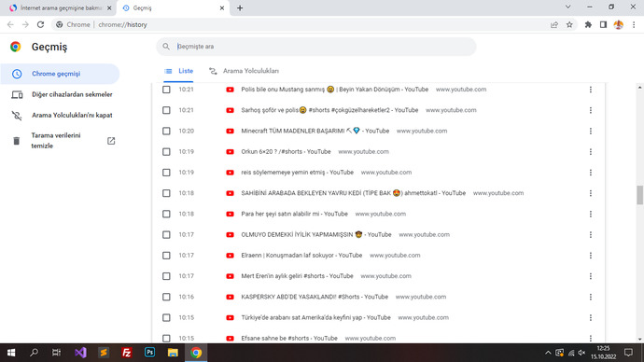Check the reis söylememeye yemin etmiş entry
Image resolution: width=644 pixels, height=362 pixels.
click(x=166, y=173)
